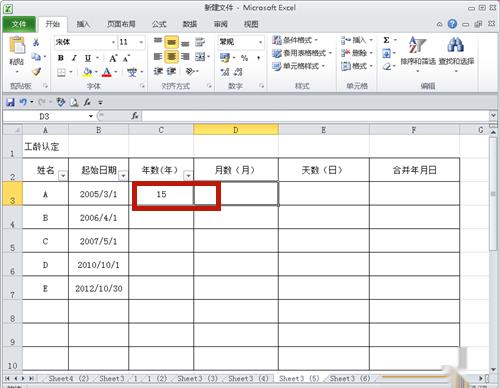Toggle Bold formatting
The height and width of the screenshot is (388, 500).
coord(61,58)
